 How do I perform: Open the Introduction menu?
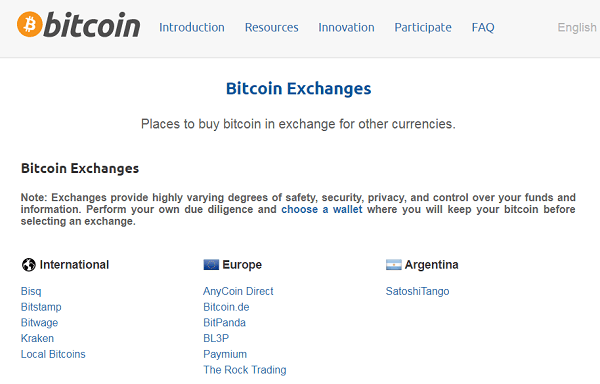click(192, 28)
